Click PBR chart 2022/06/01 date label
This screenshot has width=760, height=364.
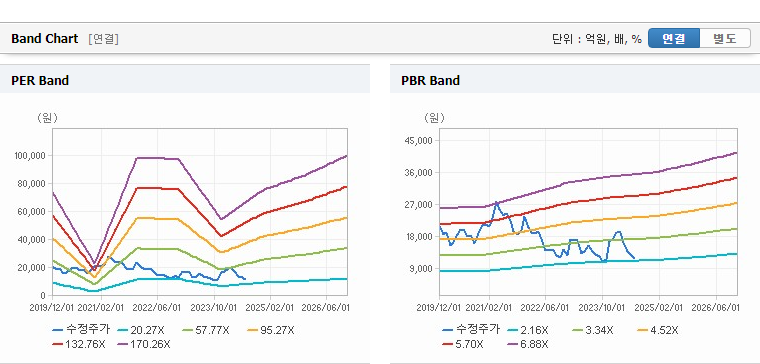pos(546,308)
